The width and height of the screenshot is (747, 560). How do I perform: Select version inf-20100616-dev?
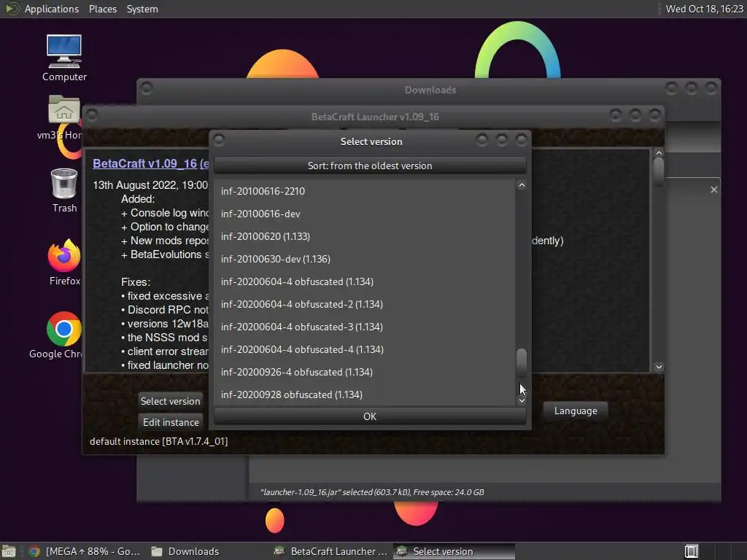tap(365, 214)
